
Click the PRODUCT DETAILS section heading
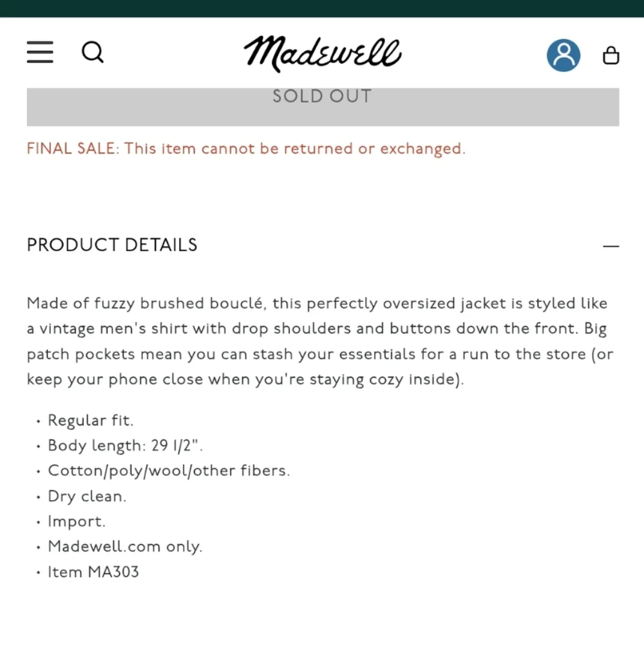tap(112, 245)
